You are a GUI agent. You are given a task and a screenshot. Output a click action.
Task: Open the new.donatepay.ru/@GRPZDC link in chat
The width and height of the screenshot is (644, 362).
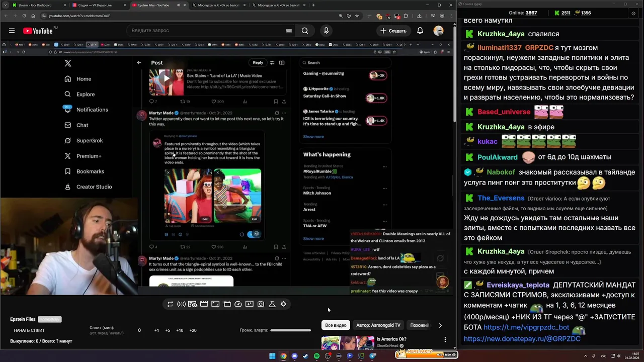click(x=522, y=339)
